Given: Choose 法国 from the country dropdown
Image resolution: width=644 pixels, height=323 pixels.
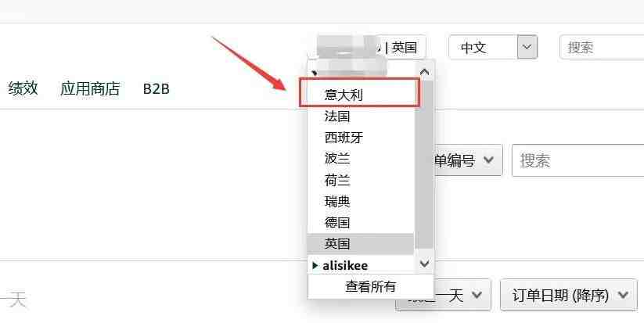Looking at the screenshot, I should point(361,117).
